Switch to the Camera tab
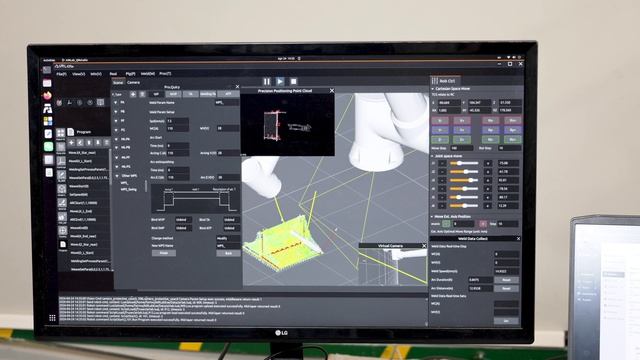Viewport: 640px width, 360px height. tap(133, 82)
